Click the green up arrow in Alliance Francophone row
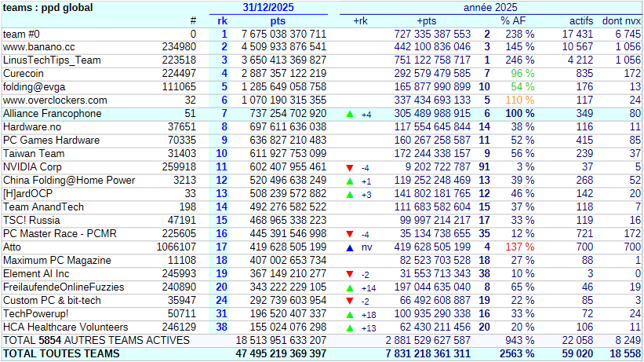The height and width of the screenshot is (362, 644). (350, 114)
